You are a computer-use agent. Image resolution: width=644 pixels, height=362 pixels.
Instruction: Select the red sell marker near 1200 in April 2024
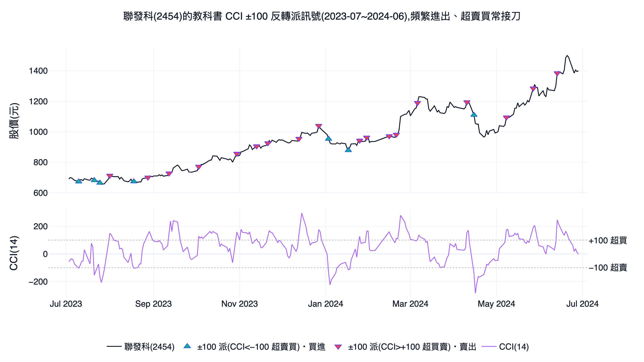coord(467,103)
